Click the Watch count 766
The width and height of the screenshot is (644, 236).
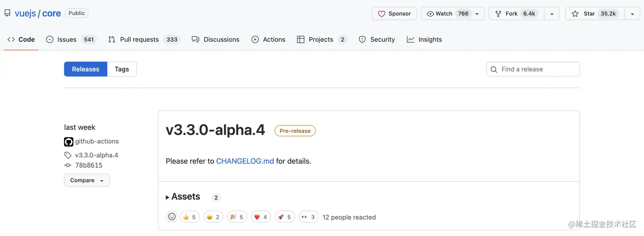[x=463, y=14]
